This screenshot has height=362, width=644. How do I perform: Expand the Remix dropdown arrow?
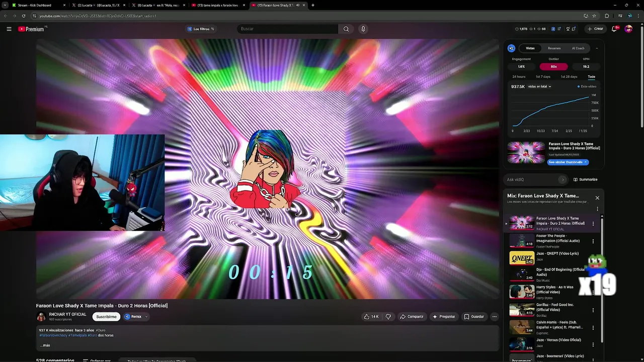click(146, 317)
